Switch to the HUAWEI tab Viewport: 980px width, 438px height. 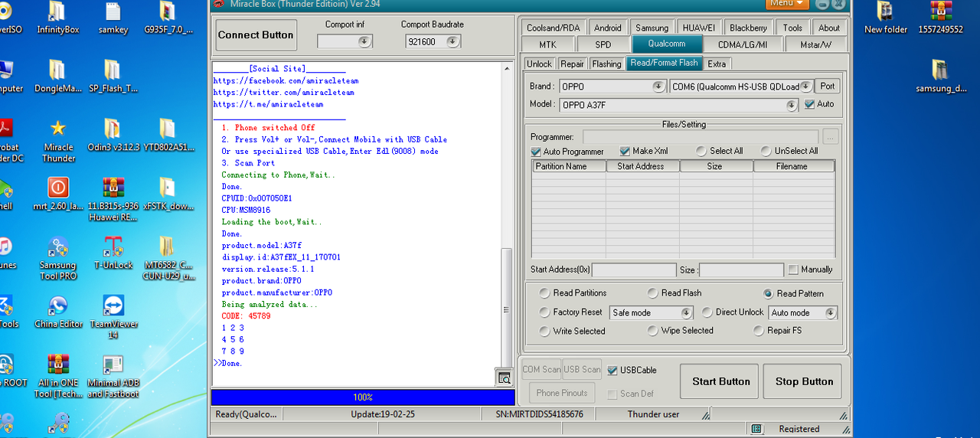point(698,28)
